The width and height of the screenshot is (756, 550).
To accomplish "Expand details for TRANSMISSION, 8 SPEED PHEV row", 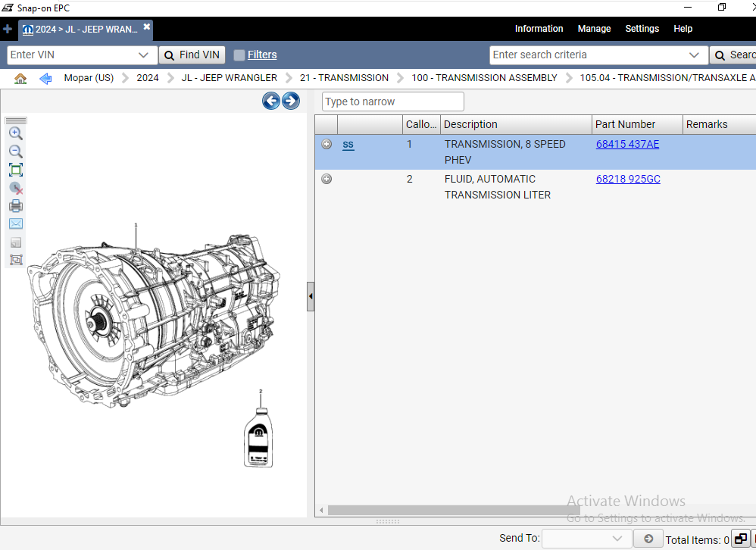I will (x=326, y=144).
